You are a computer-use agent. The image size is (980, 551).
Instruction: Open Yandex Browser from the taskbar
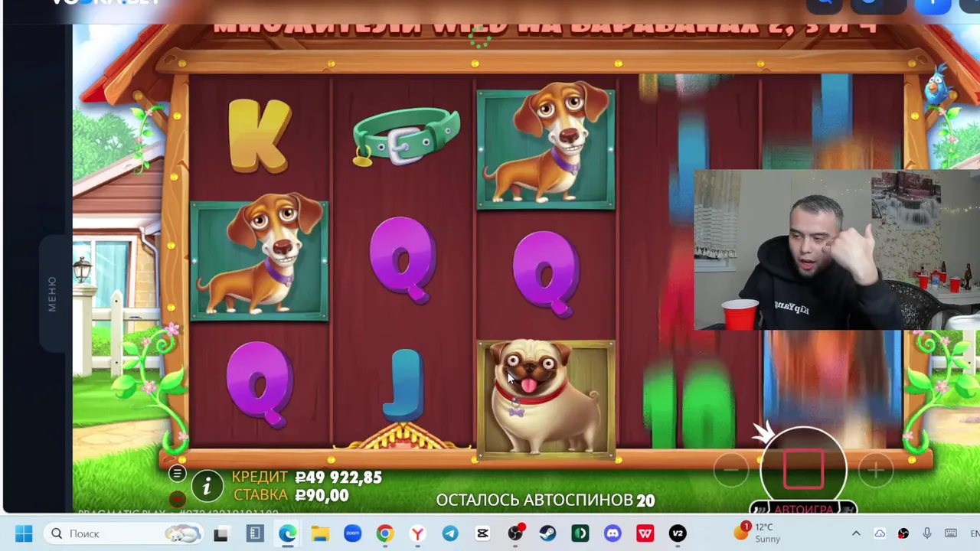[x=417, y=533]
